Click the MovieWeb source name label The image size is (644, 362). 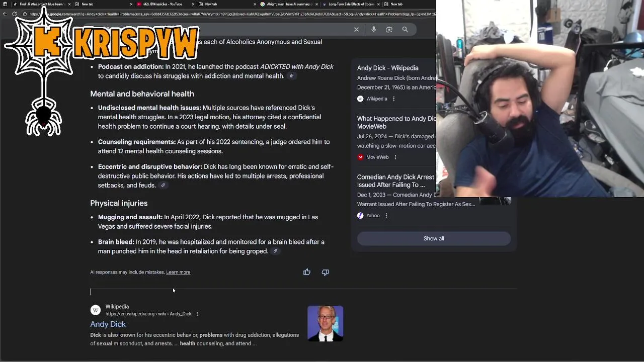point(377,157)
